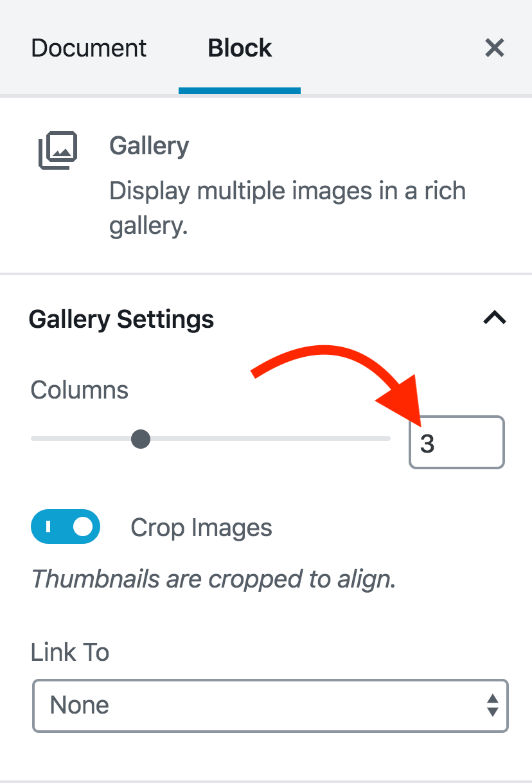Click the Link To select arrows icon
This screenshot has width=532, height=783.
(x=492, y=705)
